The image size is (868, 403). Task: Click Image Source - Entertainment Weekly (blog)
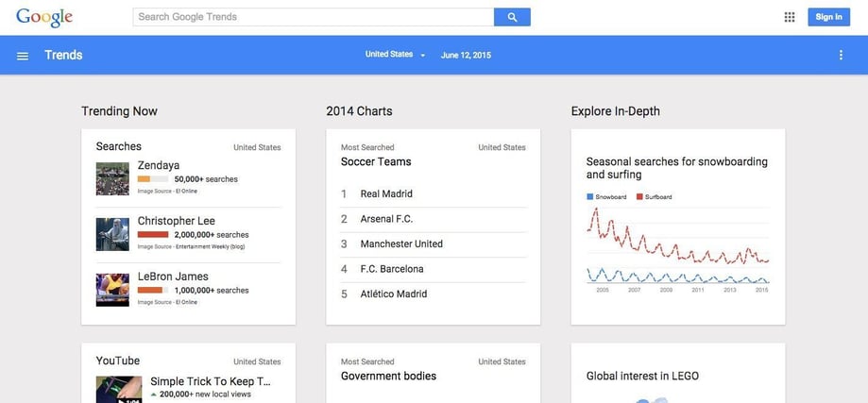(x=191, y=246)
